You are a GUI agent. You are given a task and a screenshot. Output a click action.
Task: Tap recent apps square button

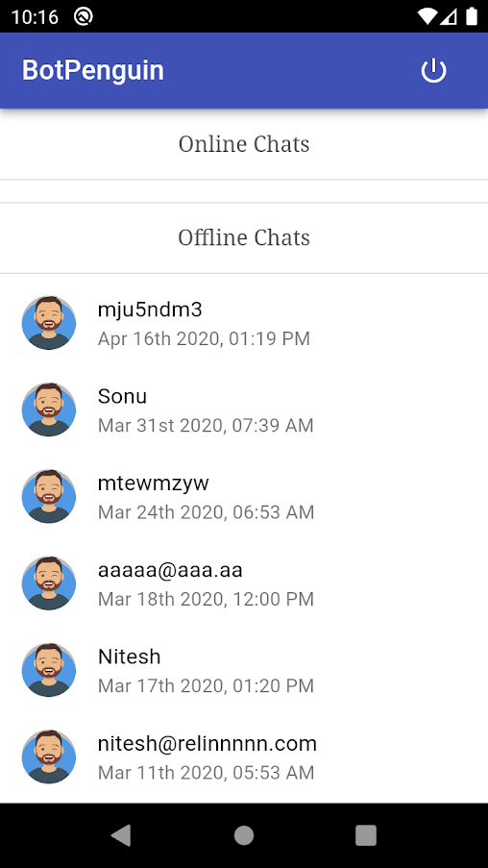366,835
